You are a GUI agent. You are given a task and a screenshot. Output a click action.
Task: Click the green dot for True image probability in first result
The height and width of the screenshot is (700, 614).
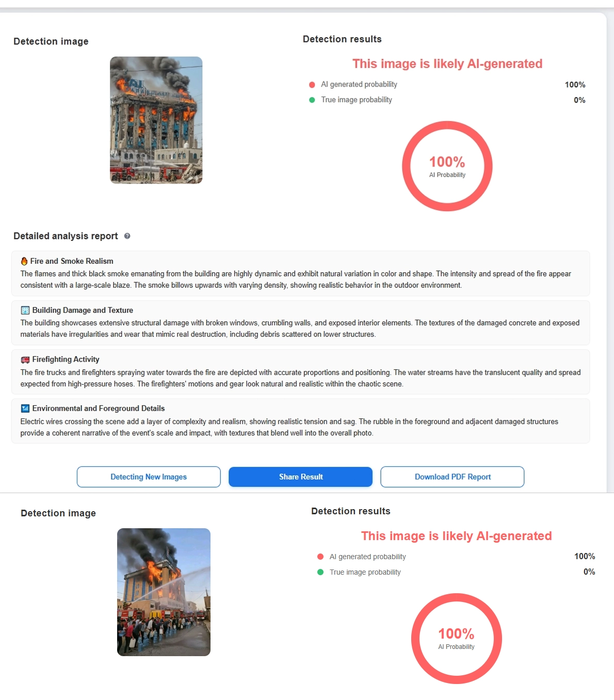312,100
